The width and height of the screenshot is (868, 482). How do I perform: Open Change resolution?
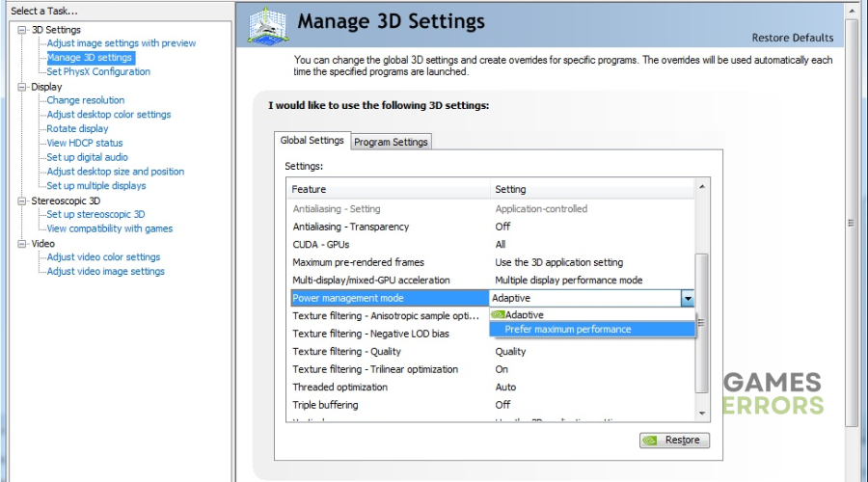[86, 100]
